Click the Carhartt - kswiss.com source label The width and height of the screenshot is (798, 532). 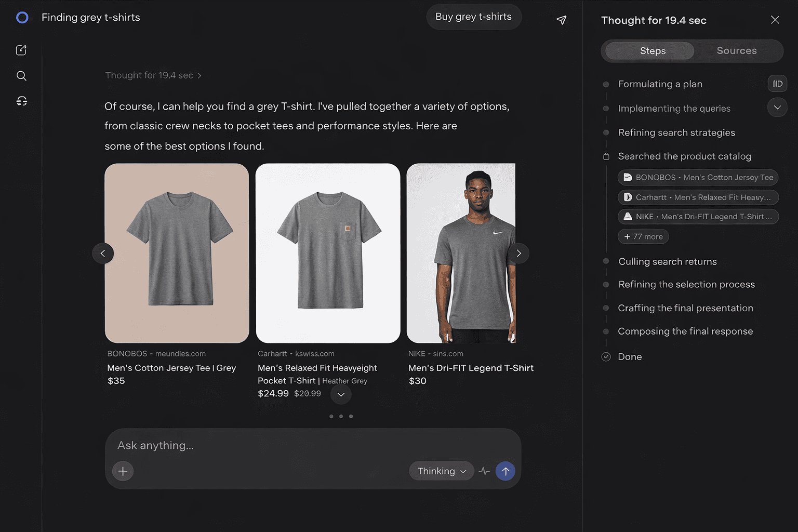pyautogui.click(x=296, y=354)
